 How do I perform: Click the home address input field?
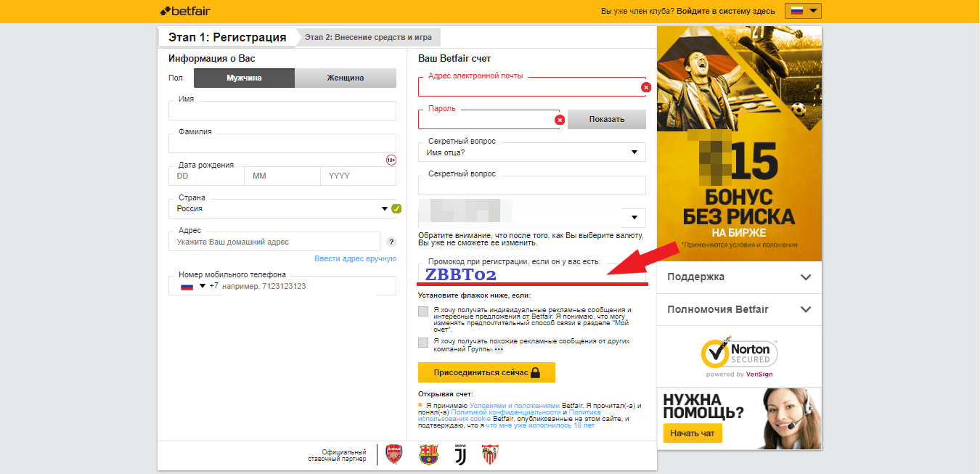click(x=274, y=242)
